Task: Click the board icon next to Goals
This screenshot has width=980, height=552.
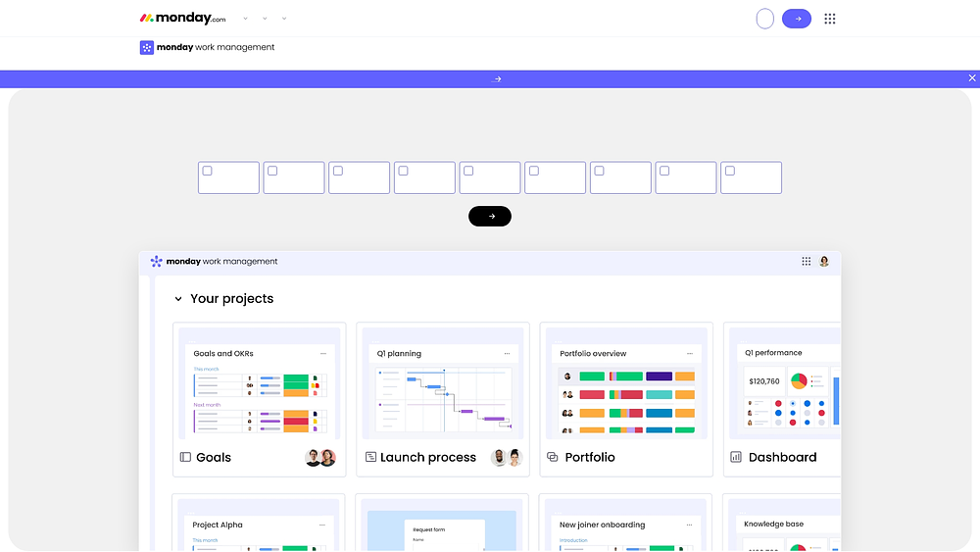Action: click(185, 457)
